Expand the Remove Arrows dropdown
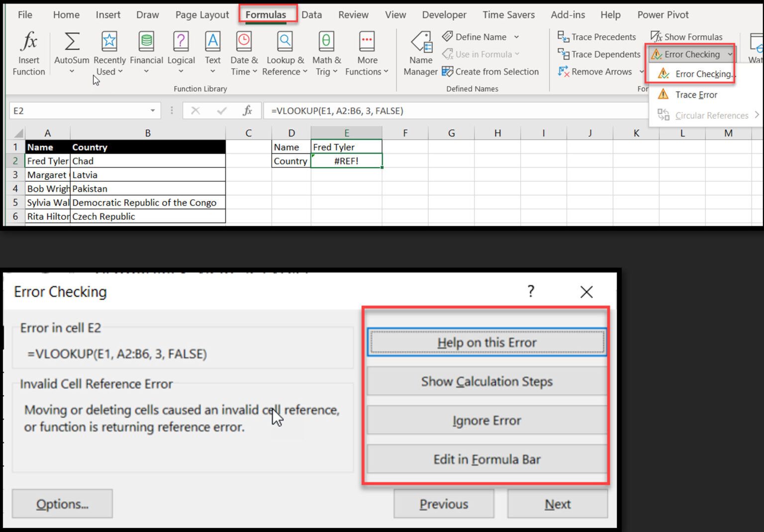This screenshot has height=532, width=764. pyautogui.click(x=642, y=72)
